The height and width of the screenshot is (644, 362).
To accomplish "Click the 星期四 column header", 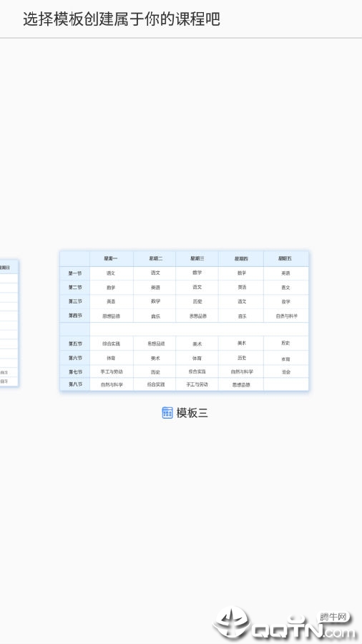I will (241, 259).
